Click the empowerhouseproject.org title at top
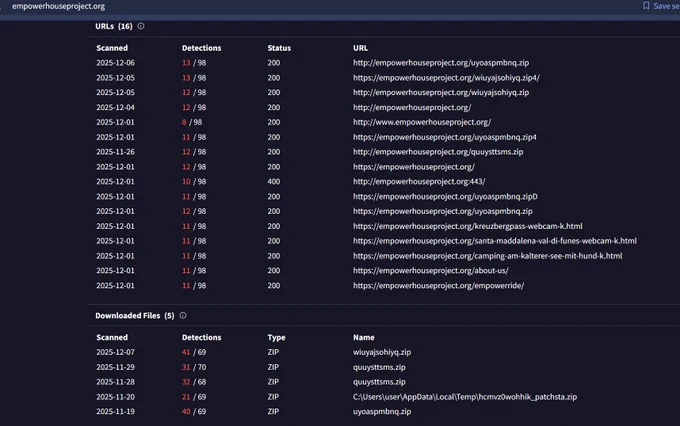This screenshot has height=426, width=680. click(59, 6)
